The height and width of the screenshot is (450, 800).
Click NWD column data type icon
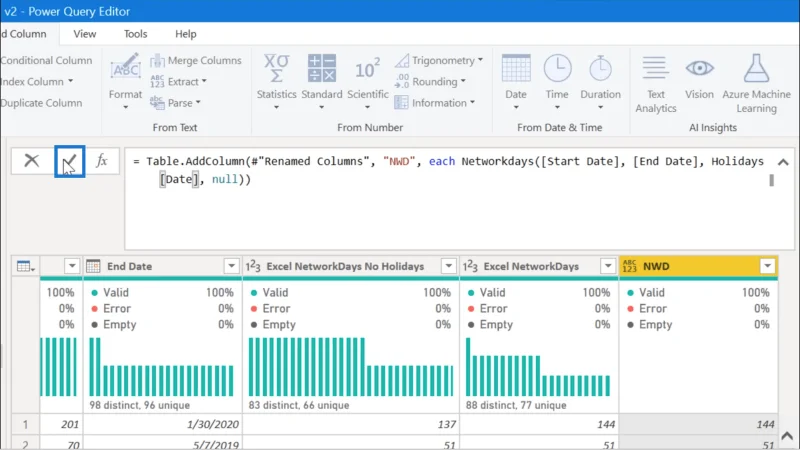click(630, 266)
